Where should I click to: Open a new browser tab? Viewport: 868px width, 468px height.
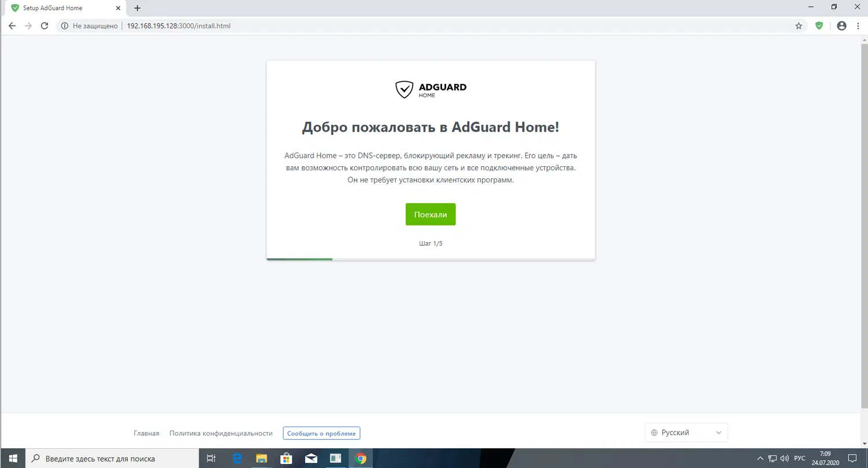(138, 8)
